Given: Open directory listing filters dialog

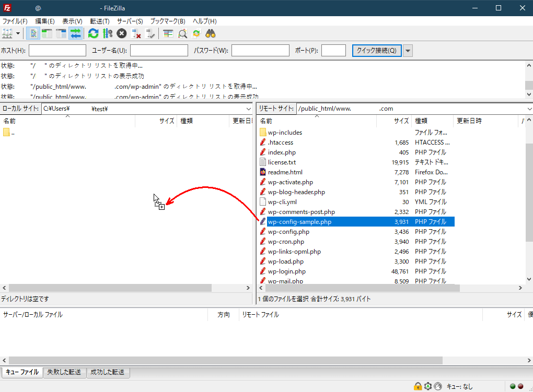Looking at the screenshot, I should [x=168, y=33].
